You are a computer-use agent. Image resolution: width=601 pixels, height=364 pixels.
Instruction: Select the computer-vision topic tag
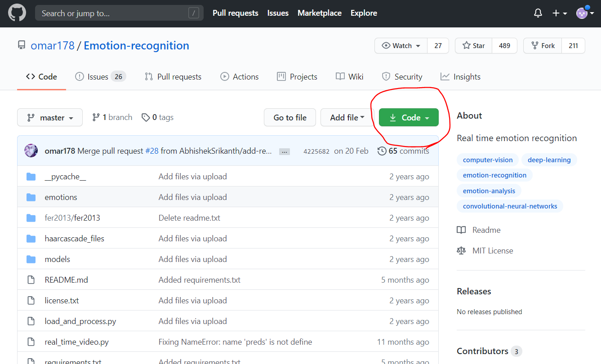point(488,160)
